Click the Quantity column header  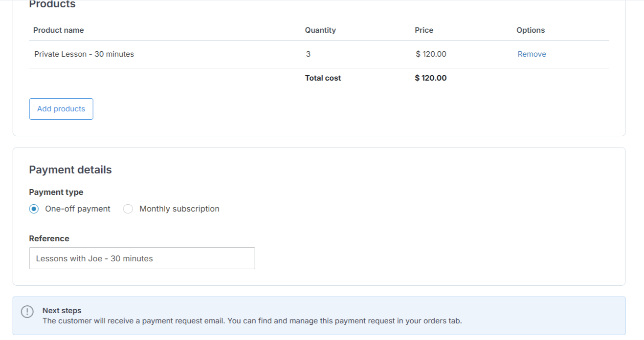tap(320, 30)
